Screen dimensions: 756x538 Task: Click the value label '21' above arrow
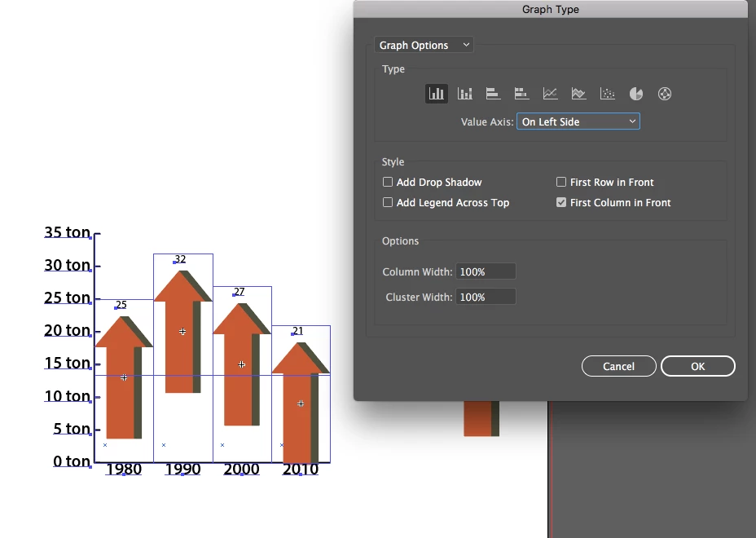click(298, 331)
